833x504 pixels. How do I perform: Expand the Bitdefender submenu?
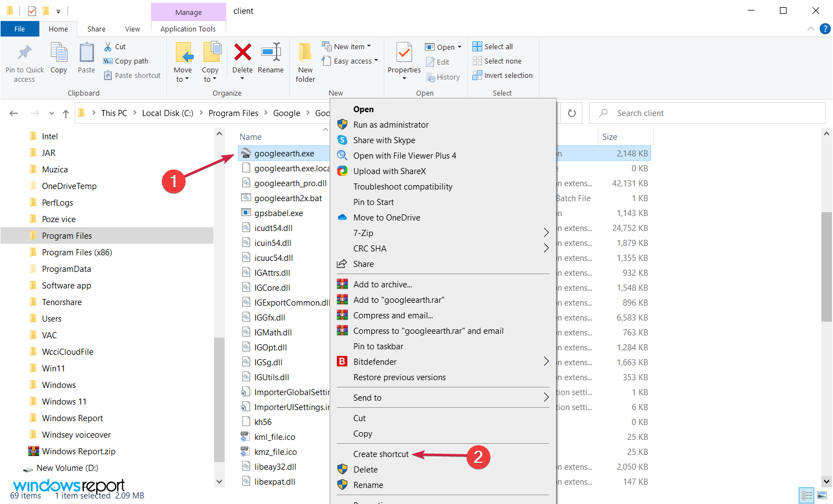tap(545, 362)
